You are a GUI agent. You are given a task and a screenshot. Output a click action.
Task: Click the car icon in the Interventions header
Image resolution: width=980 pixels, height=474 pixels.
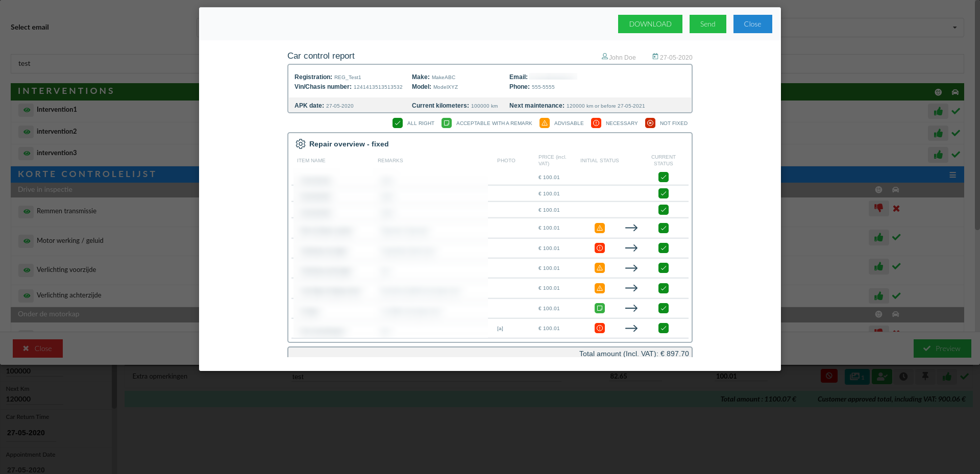coord(955,92)
